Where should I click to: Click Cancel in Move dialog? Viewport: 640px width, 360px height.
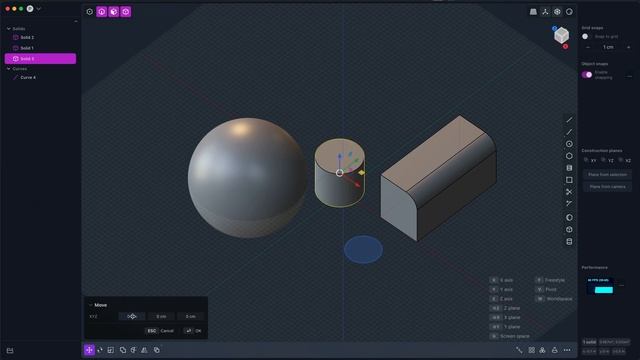point(160,331)
